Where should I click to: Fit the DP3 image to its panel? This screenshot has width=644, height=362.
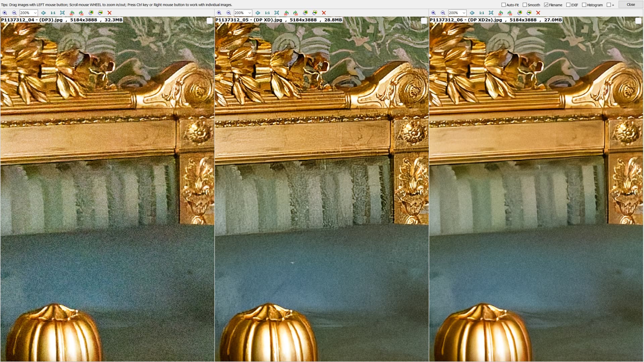(62, 13)
